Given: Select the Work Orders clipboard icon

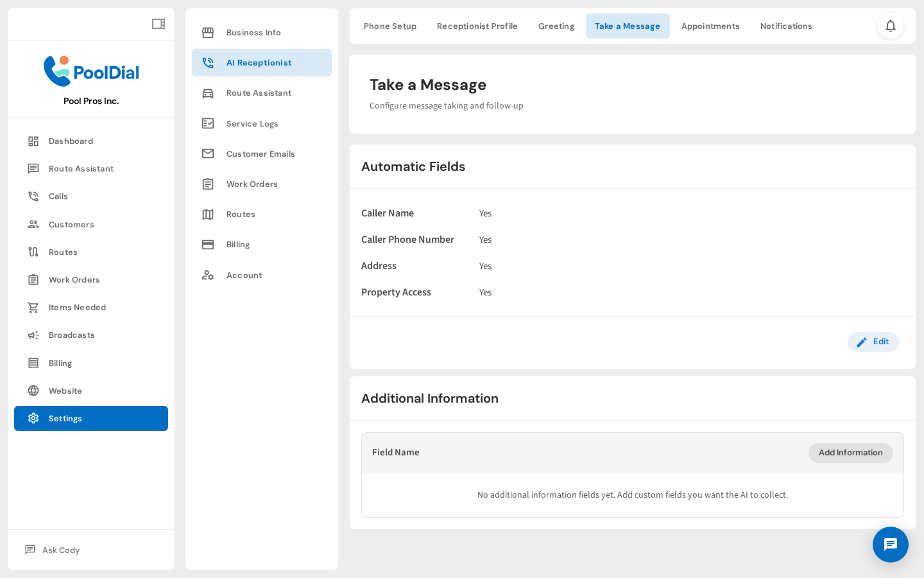Looking at the screenshot, I should point(33,279).
